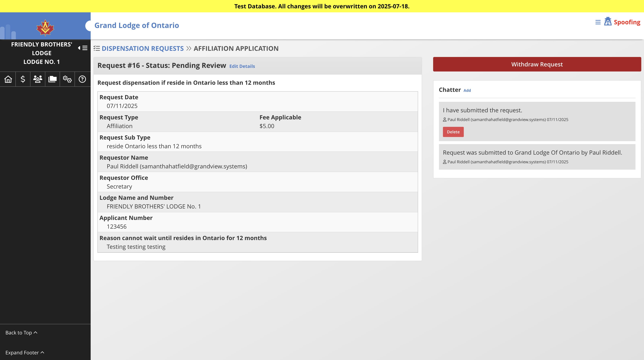This screenshot has width=644, height=360.
Task: Click the Chatter section heading
Action: [449, 90]
